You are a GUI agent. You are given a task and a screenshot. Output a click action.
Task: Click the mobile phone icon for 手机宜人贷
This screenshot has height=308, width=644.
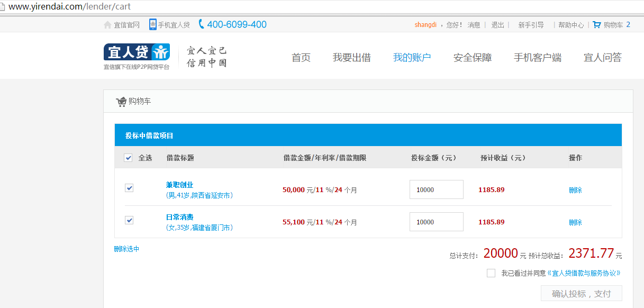[x=153, y=24]
